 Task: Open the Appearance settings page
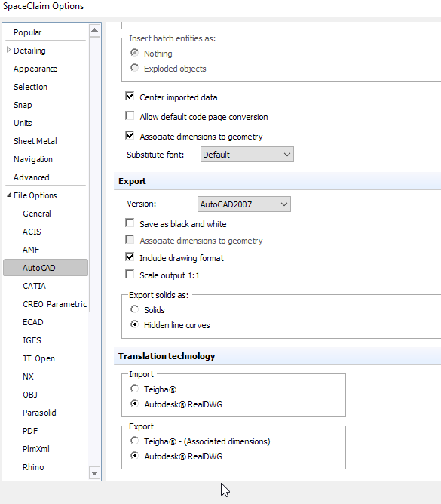click(35, 69)
